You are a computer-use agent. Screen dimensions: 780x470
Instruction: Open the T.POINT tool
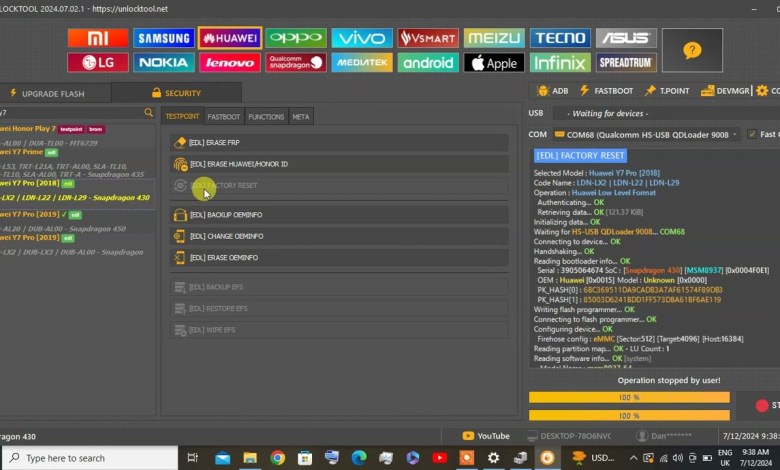coord(667,91)
